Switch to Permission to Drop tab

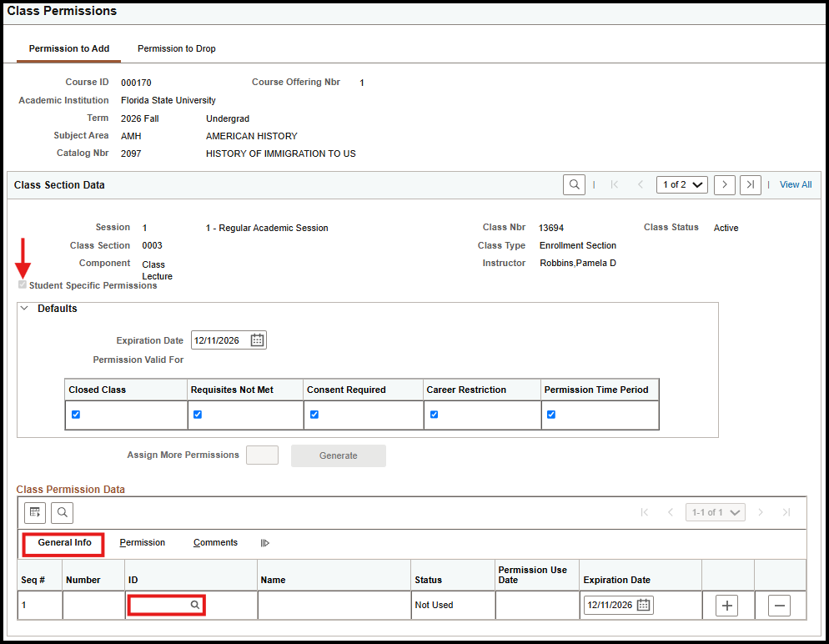[x=177, y=48]
